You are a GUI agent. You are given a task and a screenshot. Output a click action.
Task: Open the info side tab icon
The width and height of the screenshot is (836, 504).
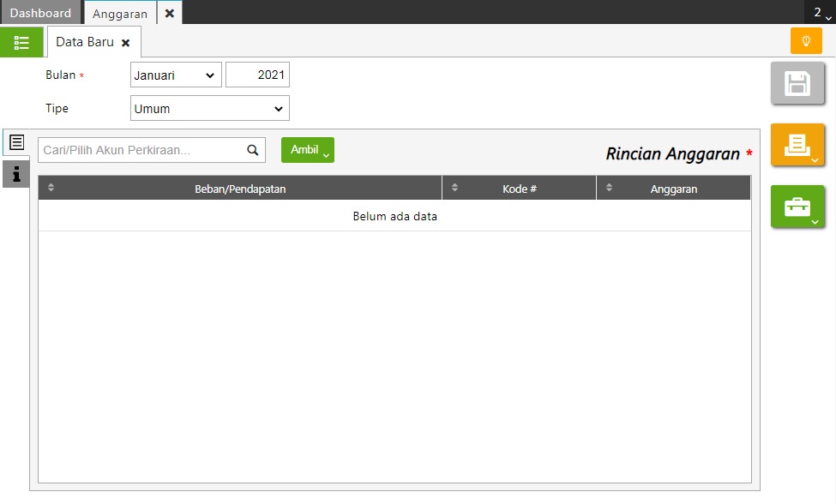(x=16, y=174)
